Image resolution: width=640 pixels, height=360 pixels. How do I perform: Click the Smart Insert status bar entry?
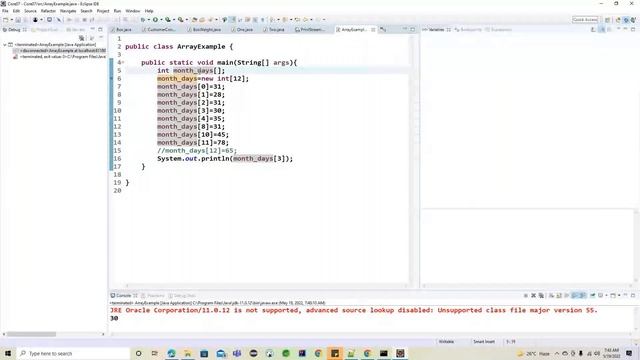tap(484, 342)
